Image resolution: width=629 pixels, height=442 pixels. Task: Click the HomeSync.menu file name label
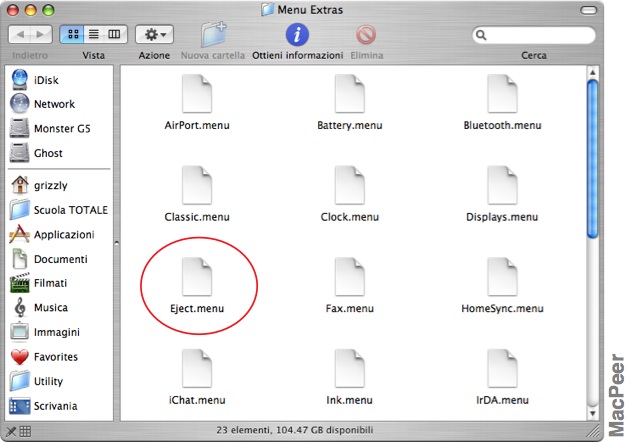[502, 308]
